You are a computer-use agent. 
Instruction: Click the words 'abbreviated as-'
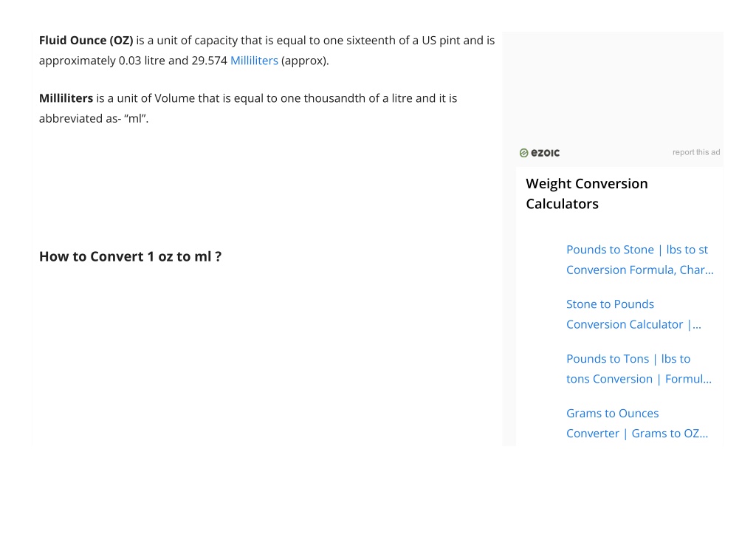click(80, 119)
